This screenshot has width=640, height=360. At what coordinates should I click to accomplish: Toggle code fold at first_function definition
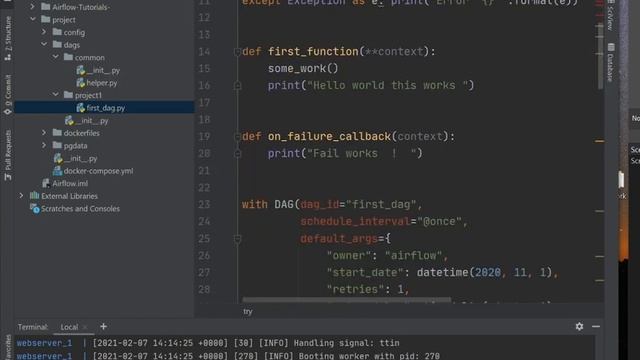tap(237, 52)
